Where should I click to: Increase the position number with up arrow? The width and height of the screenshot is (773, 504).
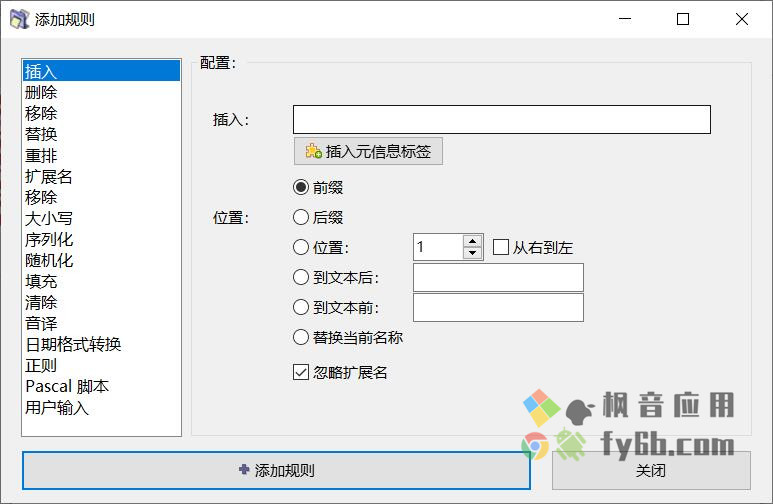pos(472,241)
